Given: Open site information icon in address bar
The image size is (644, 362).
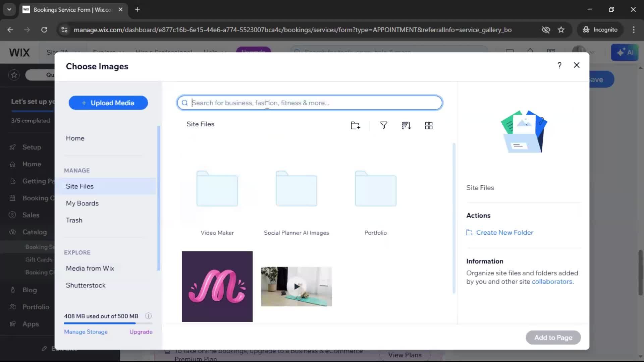Looking at the screenshot, I should tap(64, 30).
